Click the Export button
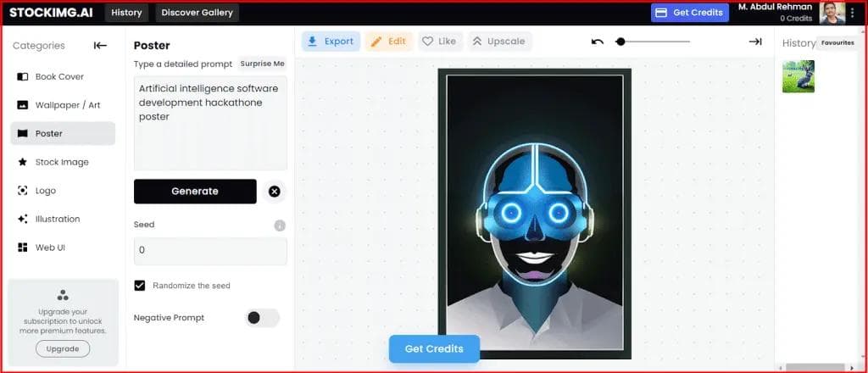 (331, 42)
